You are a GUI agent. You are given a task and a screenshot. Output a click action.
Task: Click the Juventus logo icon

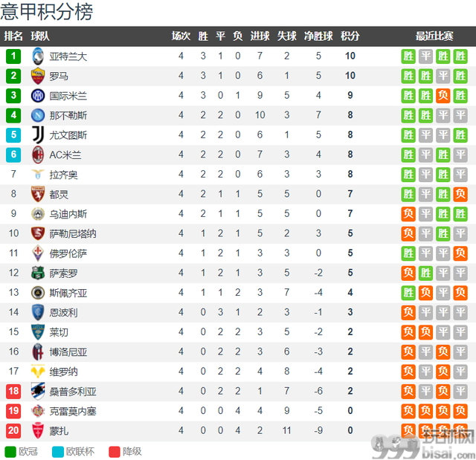click(x=38, y=135)
